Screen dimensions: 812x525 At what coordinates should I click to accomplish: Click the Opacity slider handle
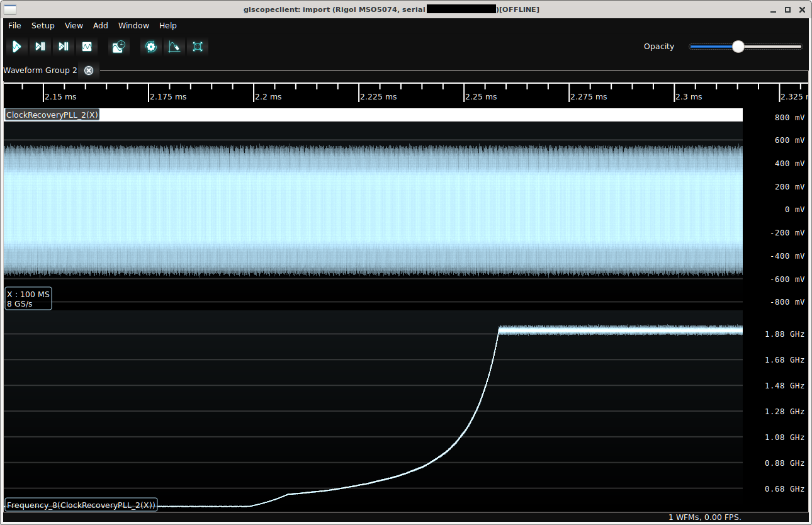coord(738,47)
